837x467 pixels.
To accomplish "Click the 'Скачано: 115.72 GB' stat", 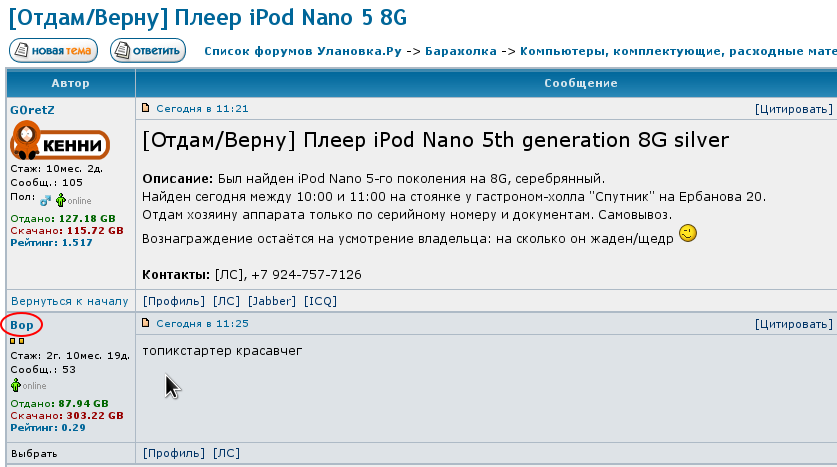I will [67, 231].
